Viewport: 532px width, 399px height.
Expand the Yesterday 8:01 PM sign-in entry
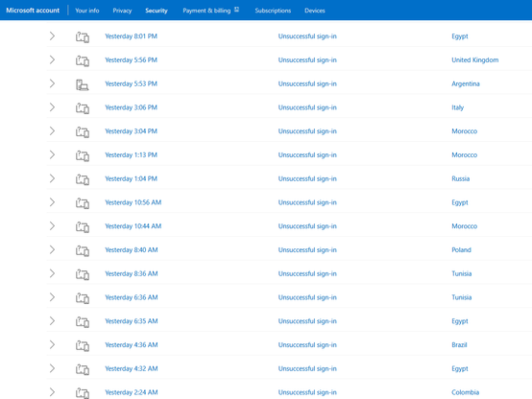(x=52, y=35)
